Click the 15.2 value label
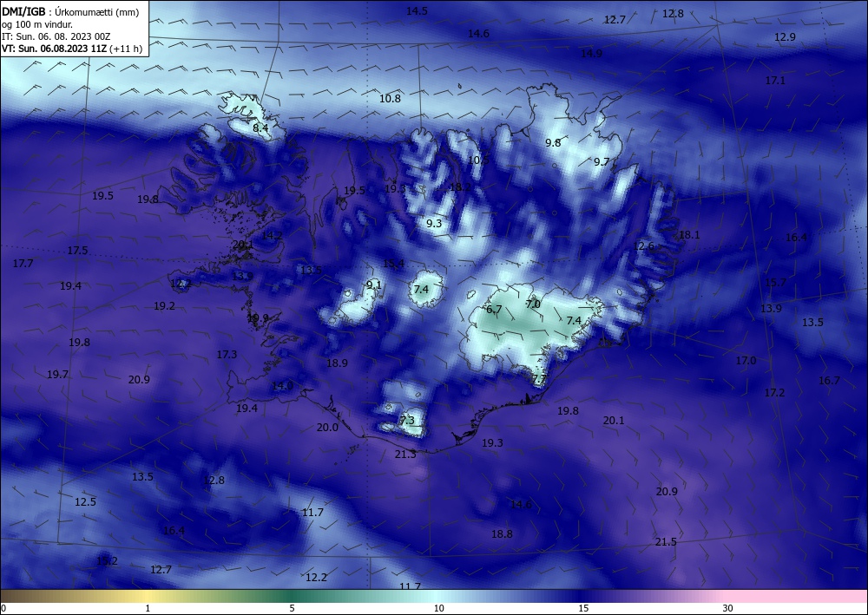 pyautogui.click(x=107, y=561)
